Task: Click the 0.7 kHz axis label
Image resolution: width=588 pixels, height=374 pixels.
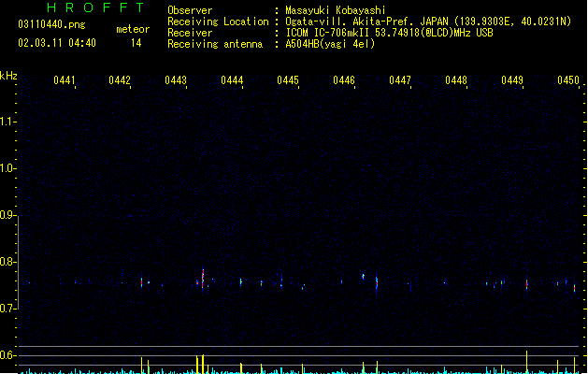Action: click(7, 309)
